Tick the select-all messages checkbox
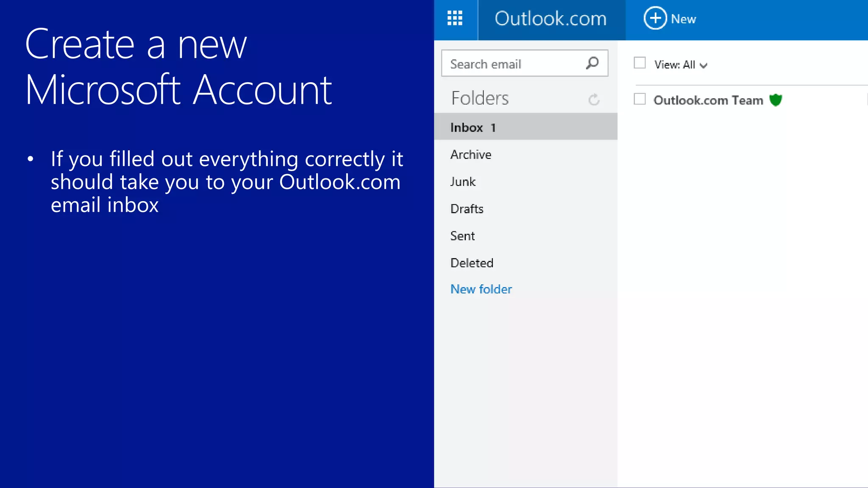 coord(640,63)
